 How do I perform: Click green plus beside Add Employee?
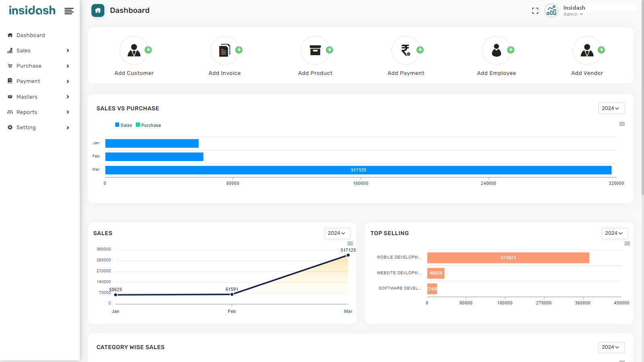pyautogui.click(x=511, y=50)
